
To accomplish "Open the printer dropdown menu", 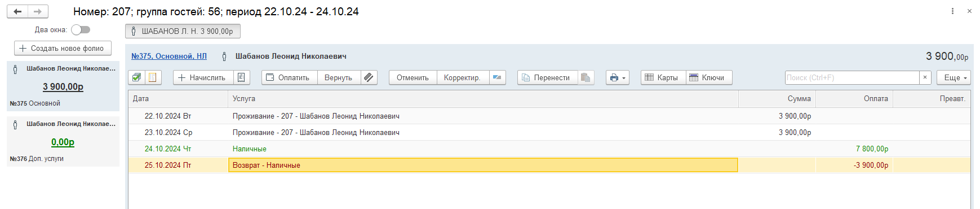I will coord(618,77).
